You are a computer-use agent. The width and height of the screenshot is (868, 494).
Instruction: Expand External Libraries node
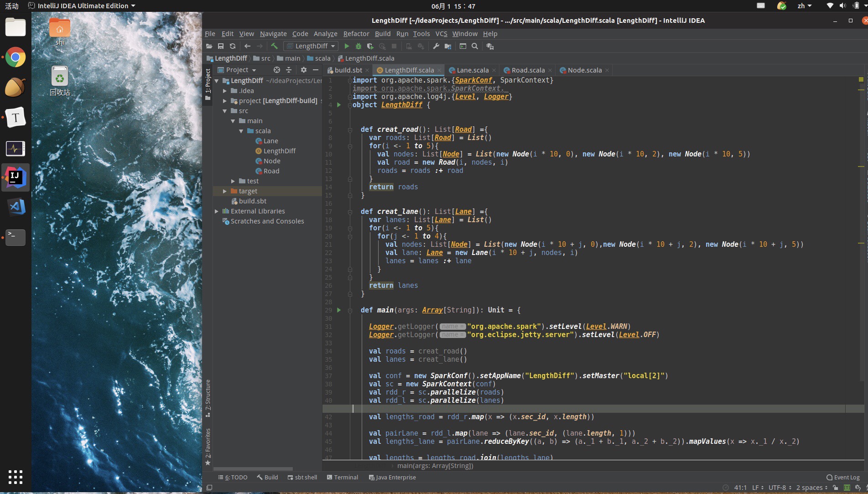[217, 211]
